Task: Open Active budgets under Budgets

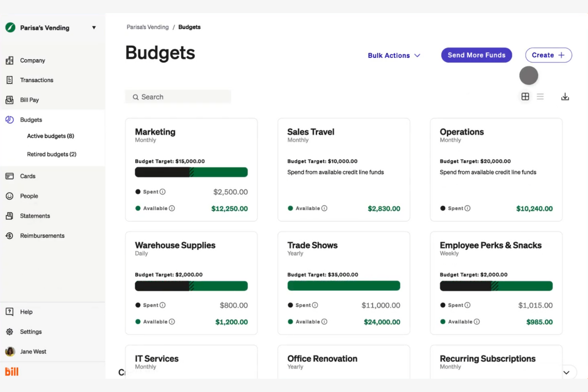Action: [x=50, y=136]
